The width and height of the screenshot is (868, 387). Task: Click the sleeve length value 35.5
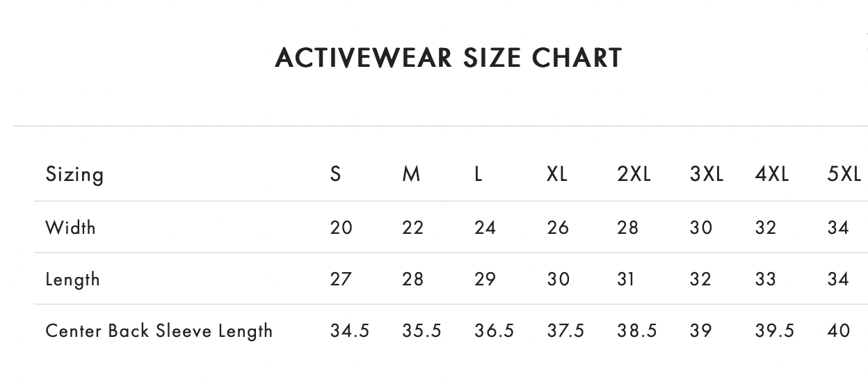[x=421, y=331]
